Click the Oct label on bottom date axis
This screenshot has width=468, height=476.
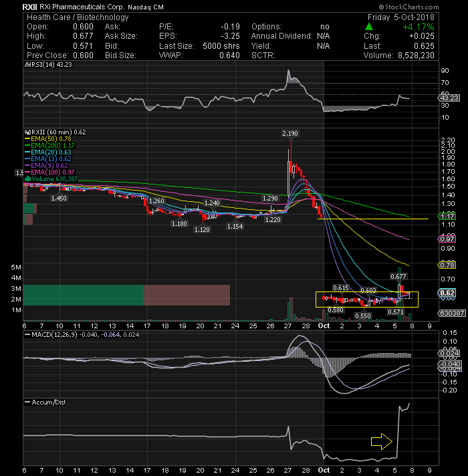324,470
